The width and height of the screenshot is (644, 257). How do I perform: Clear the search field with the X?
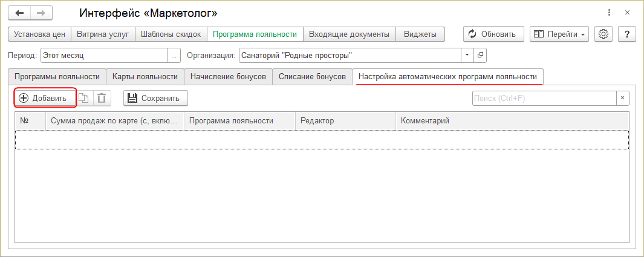coord(622,98)
